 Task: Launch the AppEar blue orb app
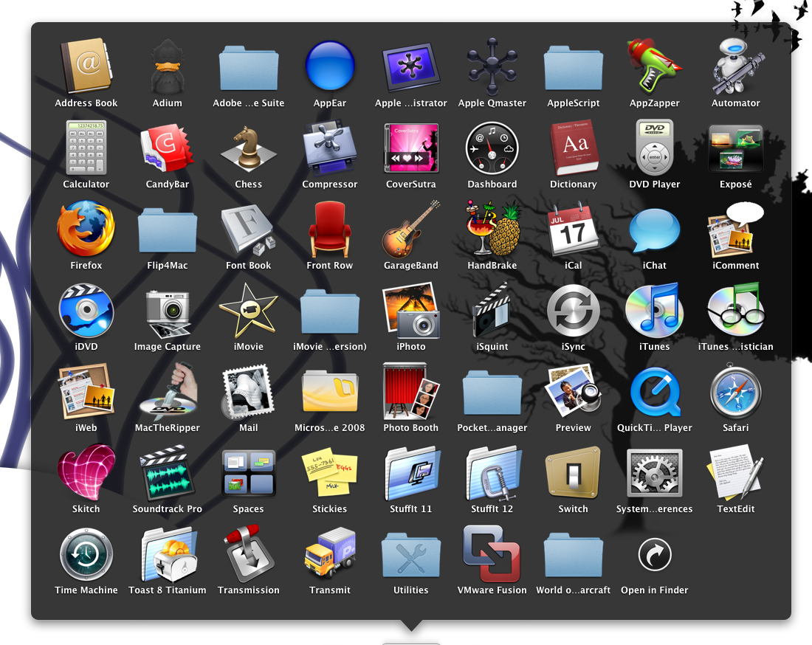(330, 66)
